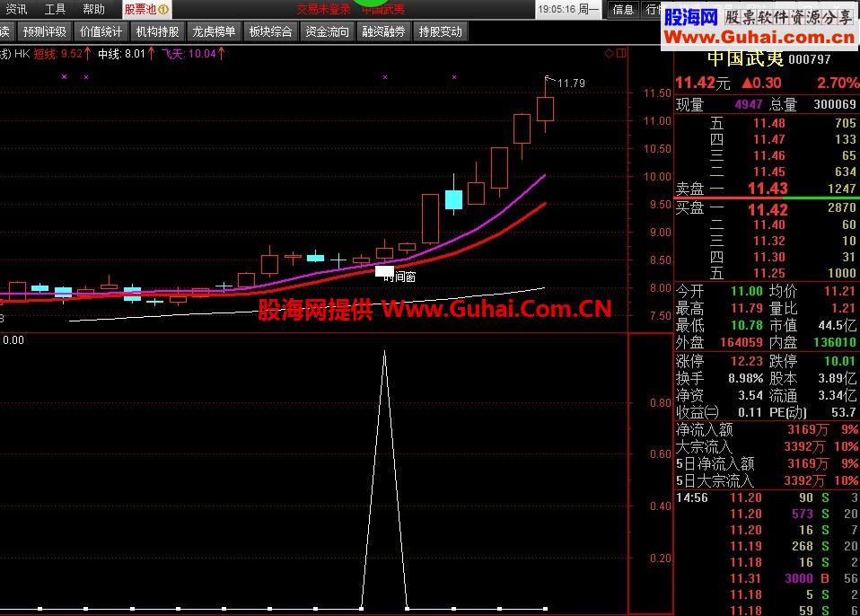Open the 机构持股 tab
The width and height of the screenshot is (860, 616).
[x=157, y=31]
